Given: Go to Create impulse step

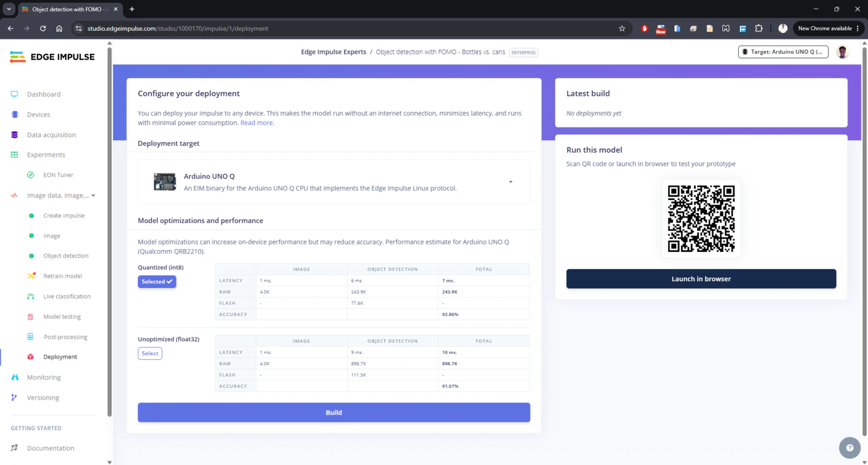Looking at the screenshot, I should (64, 216).
